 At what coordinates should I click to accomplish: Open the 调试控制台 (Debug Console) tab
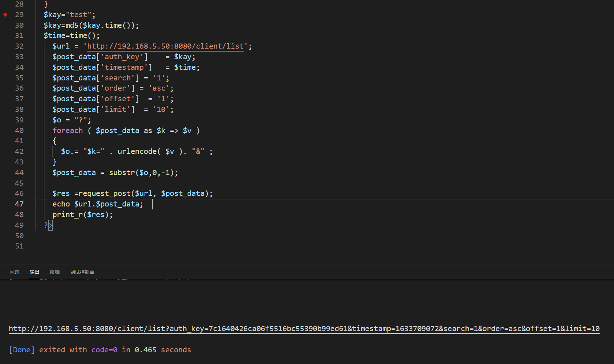pos(82,272)
